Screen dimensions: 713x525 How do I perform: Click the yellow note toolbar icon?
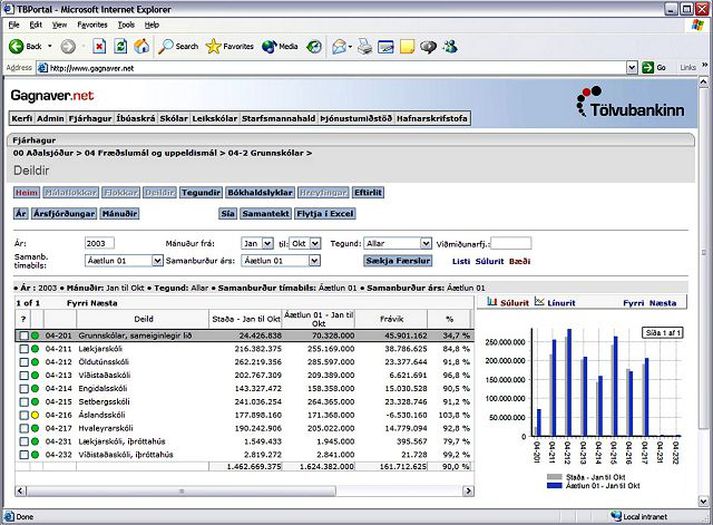tap(407, 46)
